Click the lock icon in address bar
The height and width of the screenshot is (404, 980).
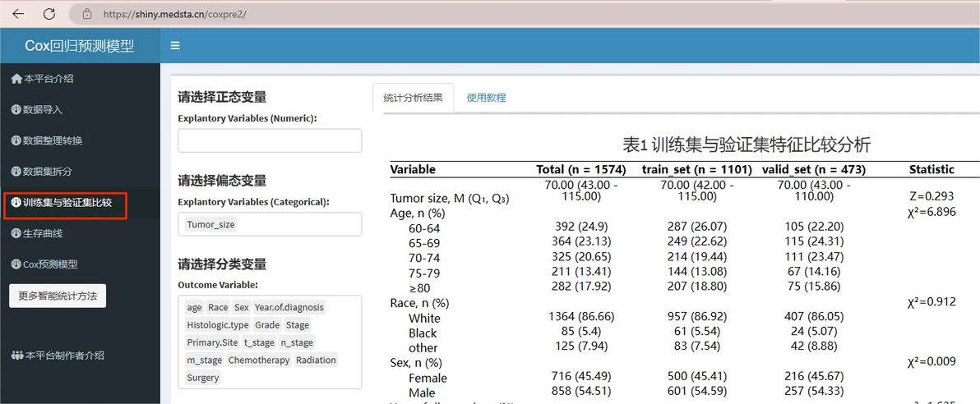[87, 13]
